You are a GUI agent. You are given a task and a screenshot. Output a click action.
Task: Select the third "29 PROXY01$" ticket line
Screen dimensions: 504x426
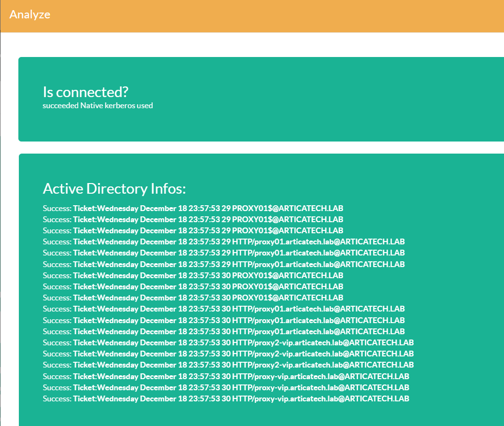[x=193, y=230]
